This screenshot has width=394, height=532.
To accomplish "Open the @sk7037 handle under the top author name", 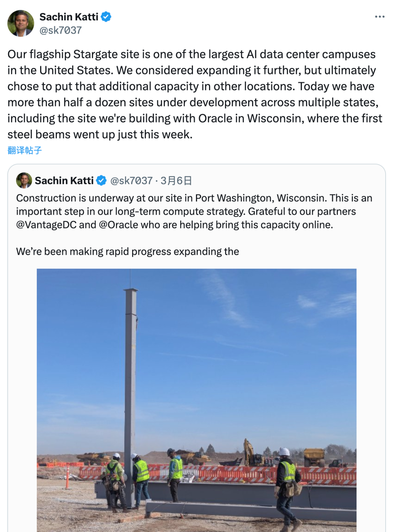I will tap(61, 30).
